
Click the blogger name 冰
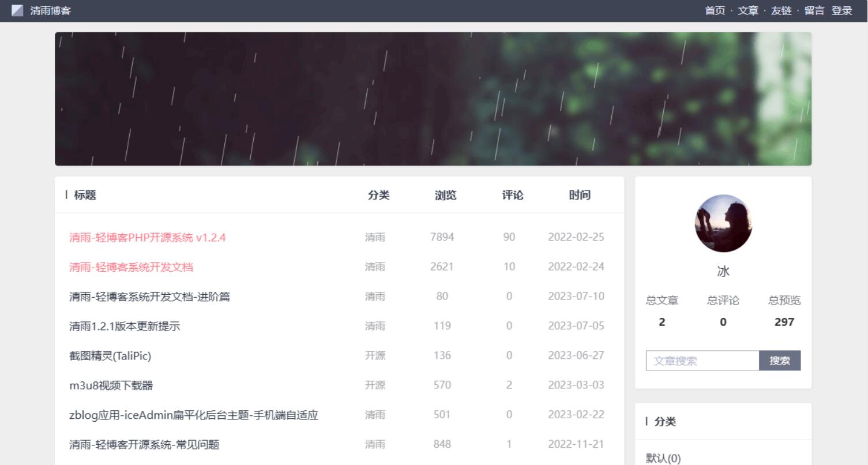tap(723, 271)
